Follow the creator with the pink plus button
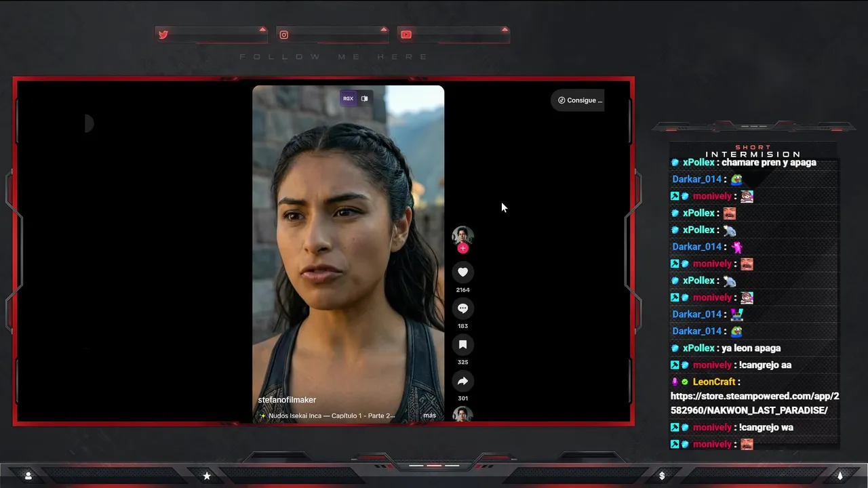Screen dimensions: 868x488 click(x=462, y=249)
